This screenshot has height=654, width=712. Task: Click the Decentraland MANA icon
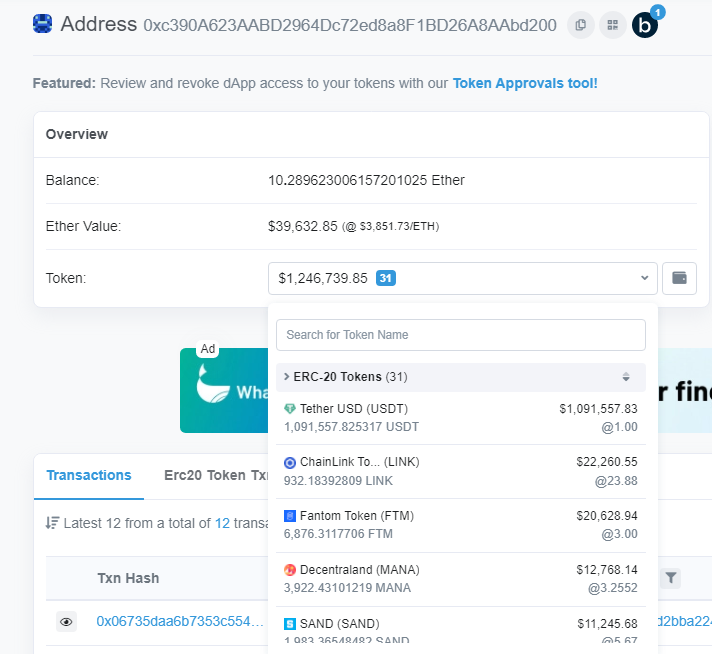click(290, 570)
